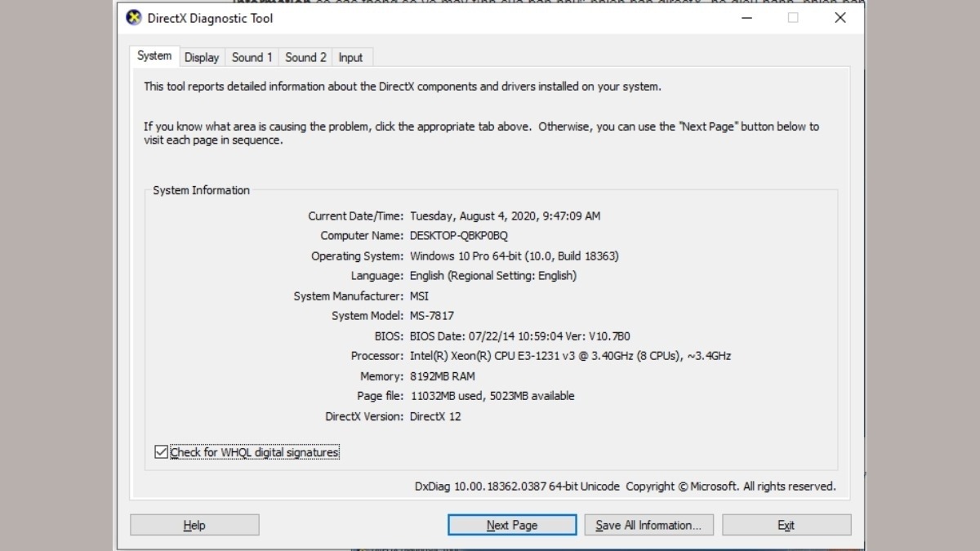
Task: Switch to the Display tab
Action: [202, 57]
